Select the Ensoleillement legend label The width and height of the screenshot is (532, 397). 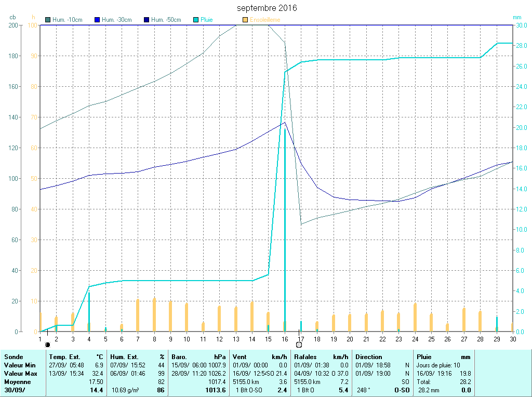click(265, 20)
